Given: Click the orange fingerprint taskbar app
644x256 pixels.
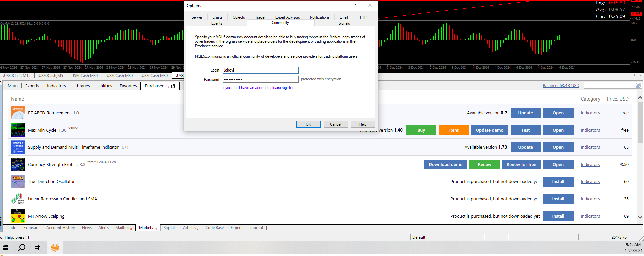Looking at the screenshot, I should pos(55,248).
